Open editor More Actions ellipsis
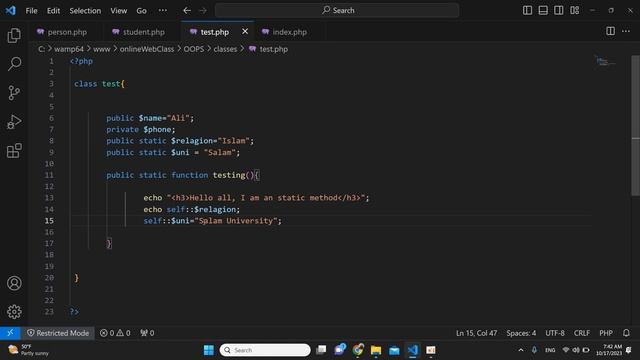The height and width of the screenshot is (360, 640). (x=626, y=31)
